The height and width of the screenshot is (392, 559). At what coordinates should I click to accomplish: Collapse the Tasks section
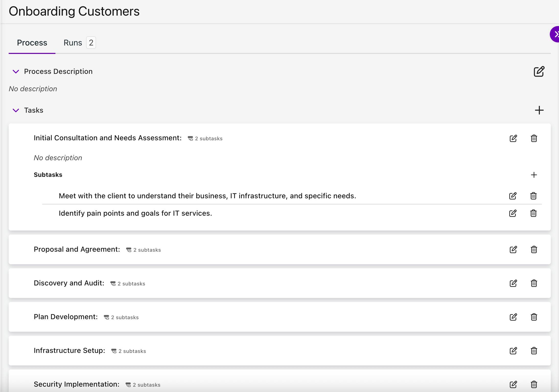(16, 110)
